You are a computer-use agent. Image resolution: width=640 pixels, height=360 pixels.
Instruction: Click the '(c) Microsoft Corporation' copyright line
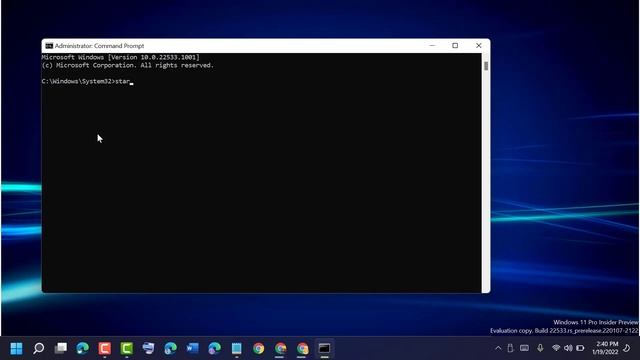(127, 65)
